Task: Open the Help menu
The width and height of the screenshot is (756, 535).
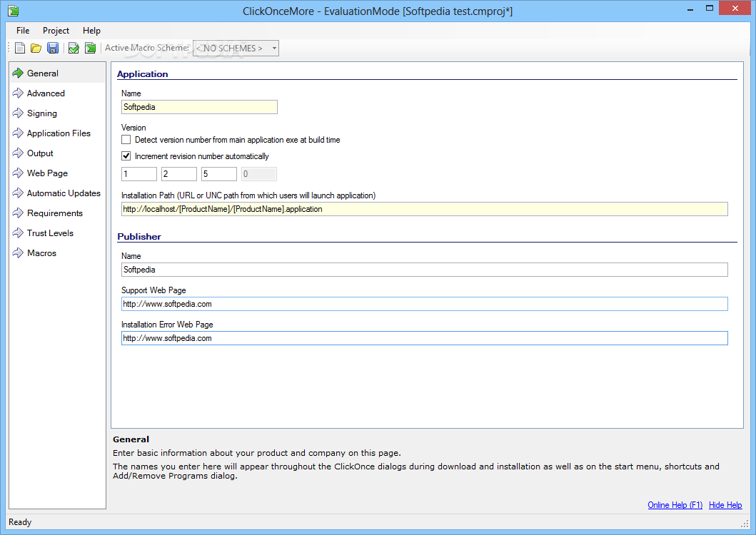Action: pyautogui.click(x=91, y=31)
